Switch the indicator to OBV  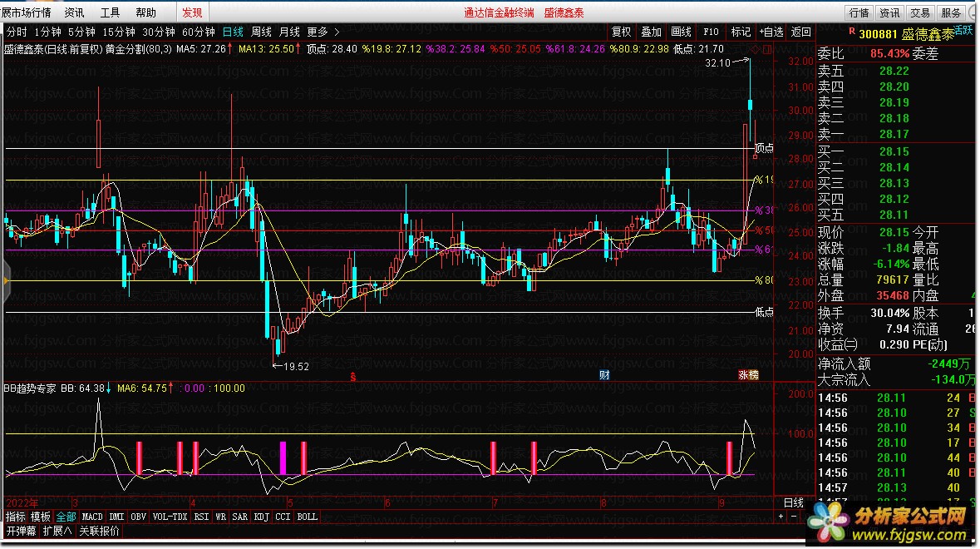138,517
